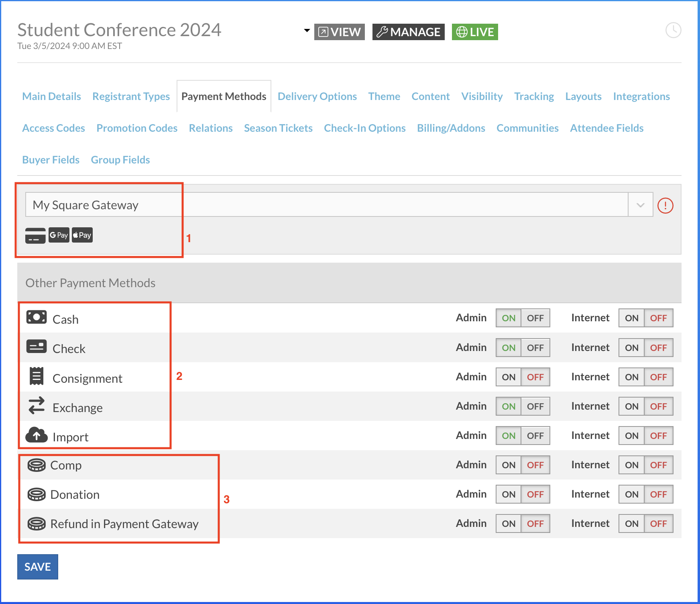The height and width of the screenshot is (604, 700).
Task: Go to Delivery Options tab
Action: [317, 97]
